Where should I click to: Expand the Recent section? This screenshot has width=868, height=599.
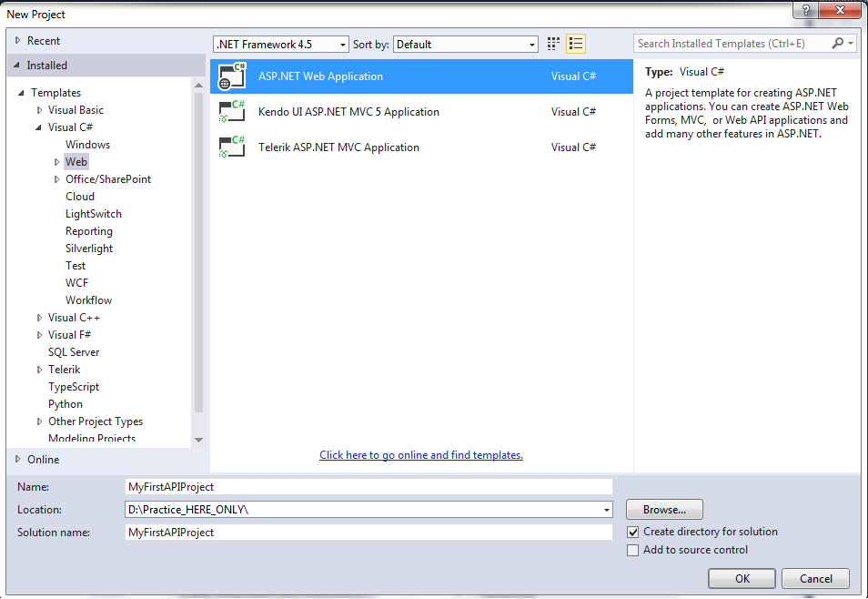coord(17,40)
